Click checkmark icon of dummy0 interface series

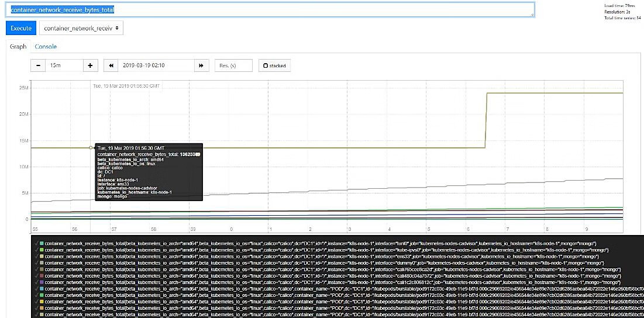coord(36,264)
